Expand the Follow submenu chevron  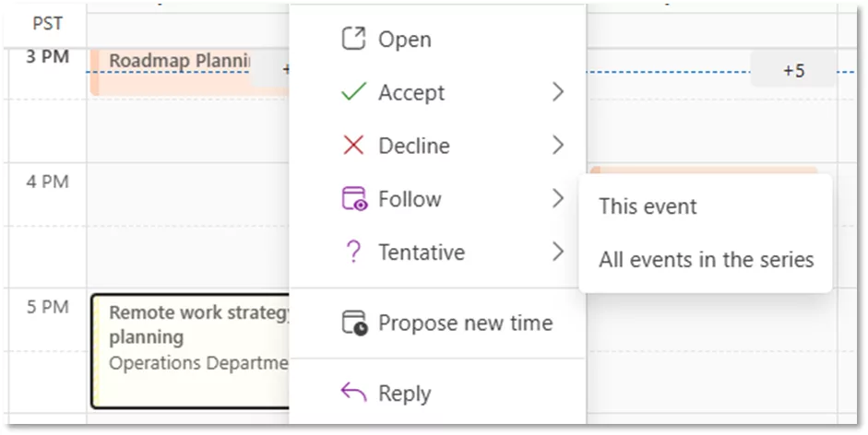click(558, 198)
